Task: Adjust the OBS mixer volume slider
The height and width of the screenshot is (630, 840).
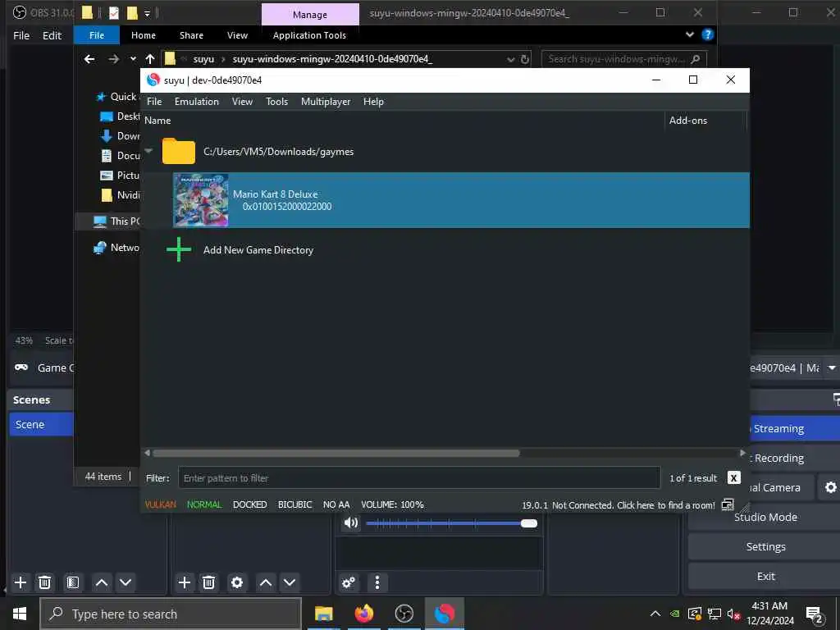Action: (x=452, y=523)
